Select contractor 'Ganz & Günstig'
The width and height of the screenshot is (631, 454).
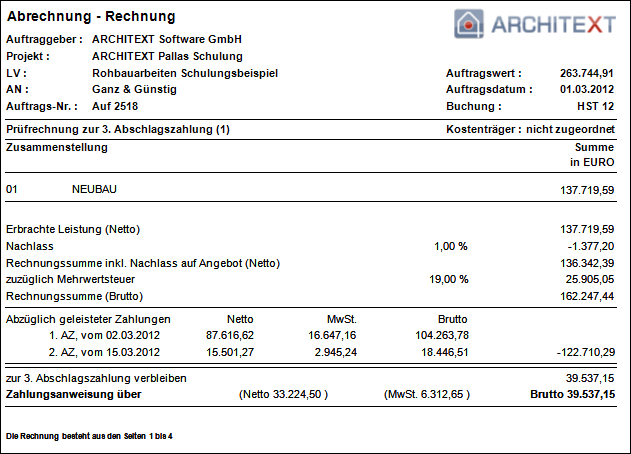[x=134, y=89]
